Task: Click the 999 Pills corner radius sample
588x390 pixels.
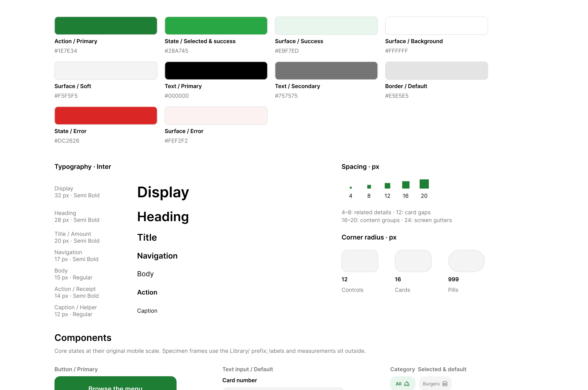Action: click(x=466, y=261)
